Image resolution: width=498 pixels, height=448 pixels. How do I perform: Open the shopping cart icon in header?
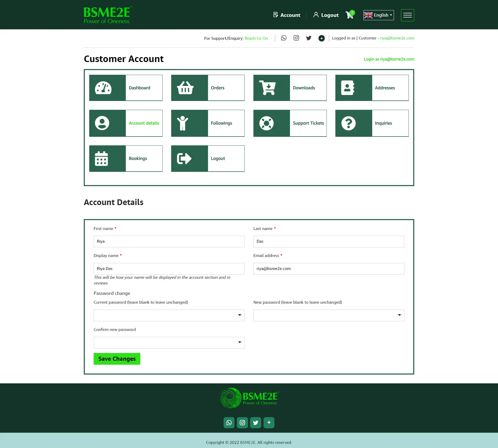pyautogui.click(x=349, y=15)
